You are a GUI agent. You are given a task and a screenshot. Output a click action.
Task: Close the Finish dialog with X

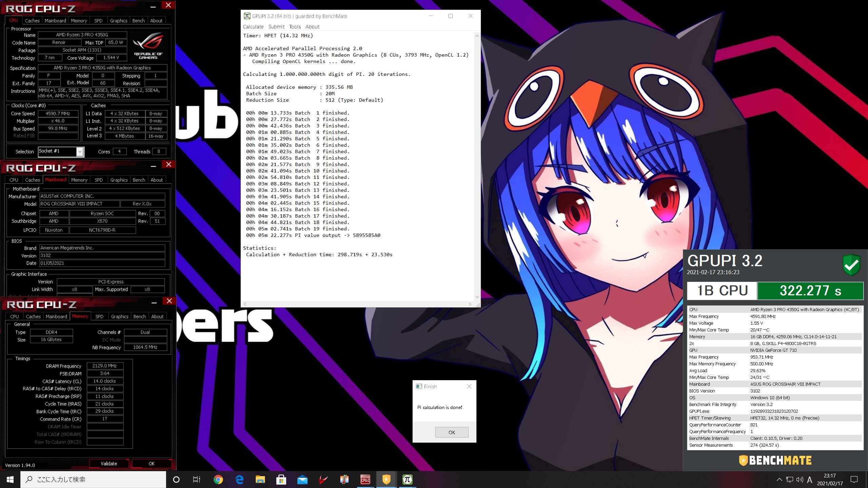[469, 386]
